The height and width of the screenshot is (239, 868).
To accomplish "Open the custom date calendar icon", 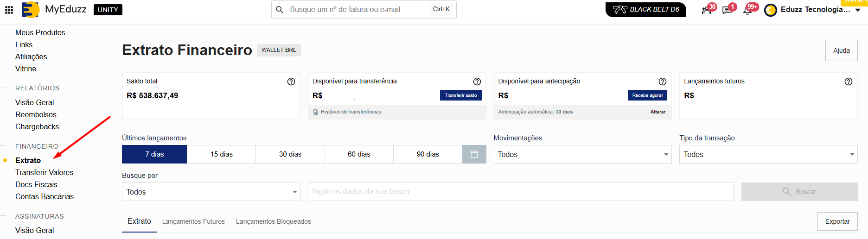I will pyautogui.click(x=474, y=154).
